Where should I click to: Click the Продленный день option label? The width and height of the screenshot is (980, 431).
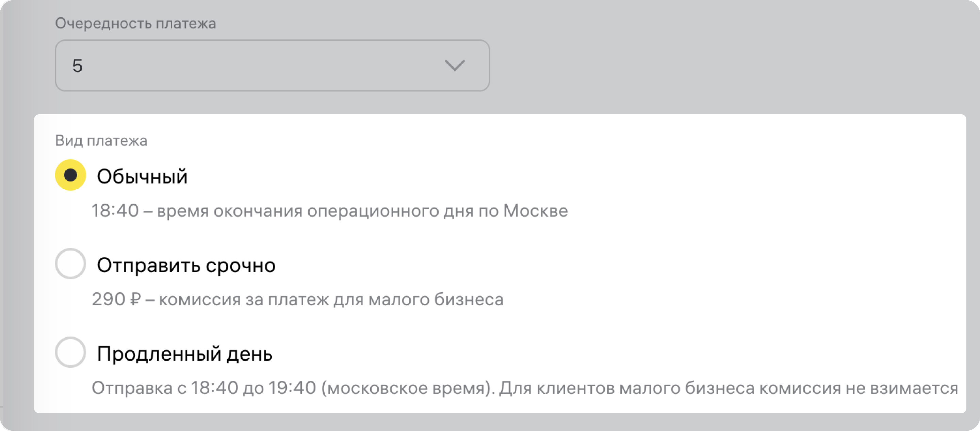click(184, 354)
